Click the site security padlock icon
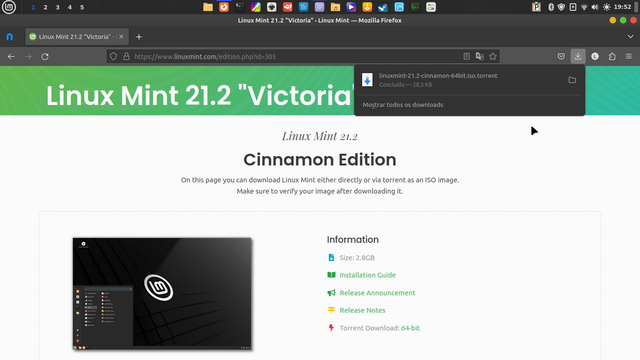This screenshot has height=360, width=640. point(126,56)
